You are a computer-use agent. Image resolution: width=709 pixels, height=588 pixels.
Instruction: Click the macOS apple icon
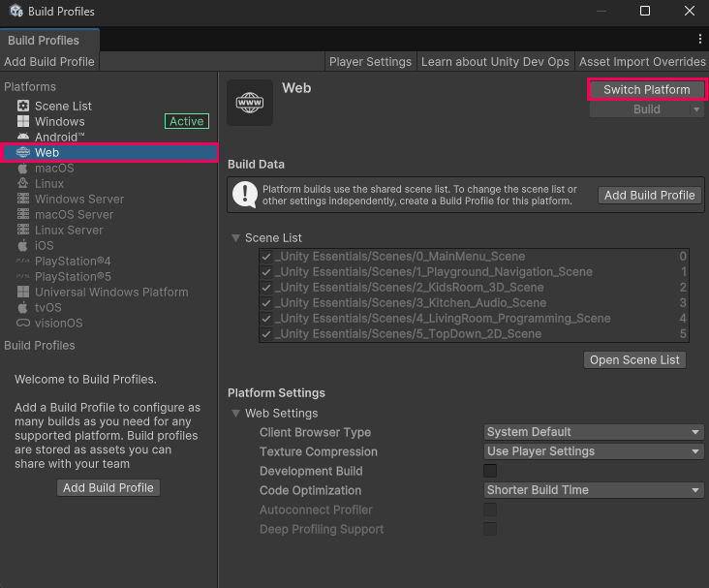(x=23, y=168)
